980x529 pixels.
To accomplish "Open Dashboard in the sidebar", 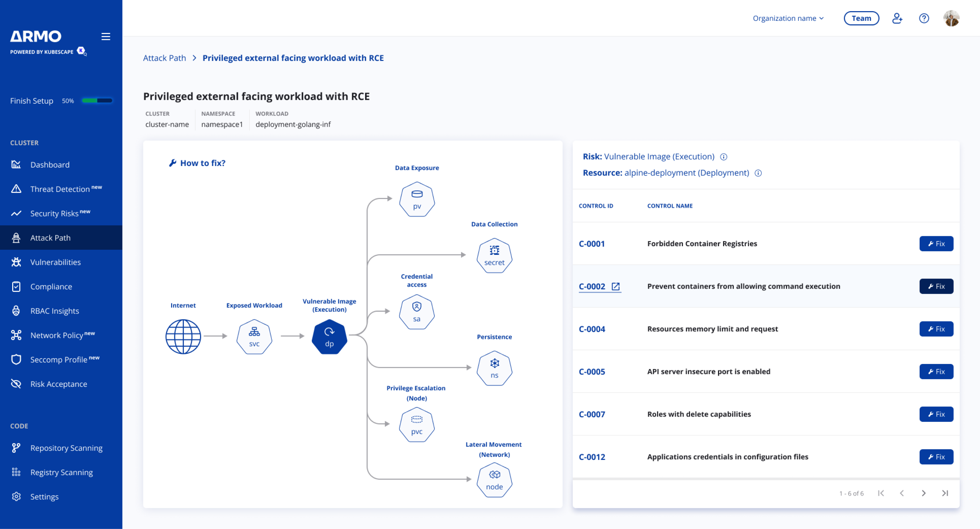I will click(61, 165).
